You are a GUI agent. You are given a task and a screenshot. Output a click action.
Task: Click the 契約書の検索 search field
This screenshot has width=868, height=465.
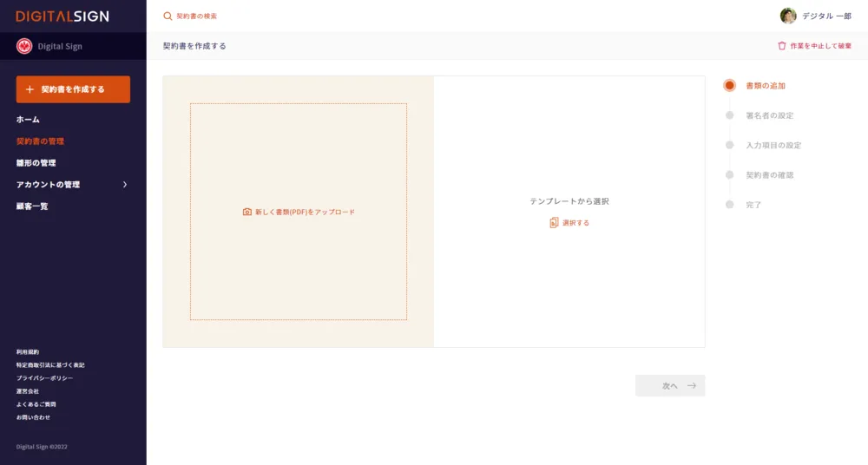[x=197, y=16]
